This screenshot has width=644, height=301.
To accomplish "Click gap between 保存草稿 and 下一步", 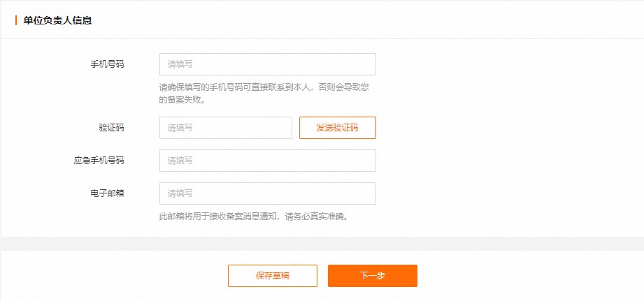I will (x=322, y=276).
